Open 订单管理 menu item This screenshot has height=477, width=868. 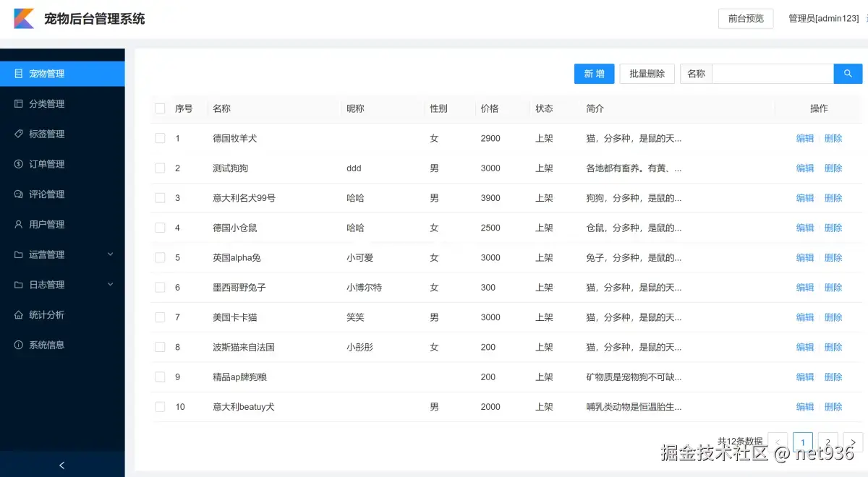tap(62, 164)
